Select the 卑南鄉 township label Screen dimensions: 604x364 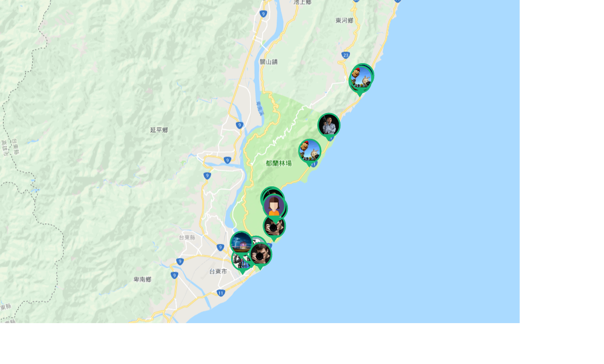142,279
